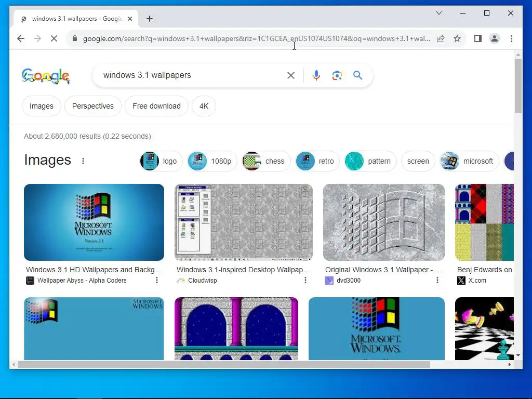Filter images by chess
Screen dimensions: 532x399
(267, 161)
